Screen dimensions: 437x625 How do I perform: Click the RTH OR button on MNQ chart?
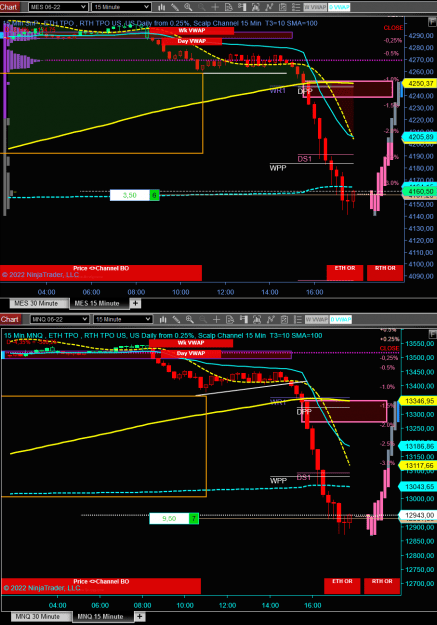point(382,586)
